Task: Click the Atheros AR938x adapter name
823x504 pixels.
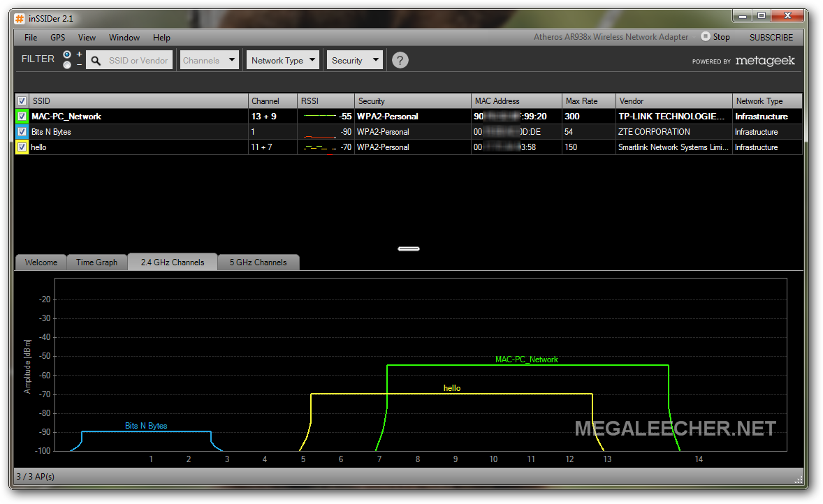Action: tap(611, 37)
